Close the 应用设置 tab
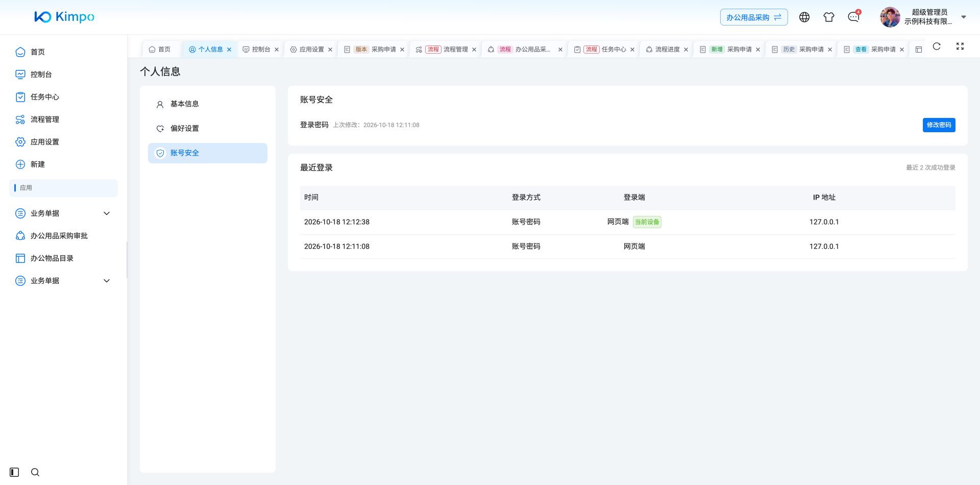The width and height of the screenshot is (980, 485). tap(330, 50)
